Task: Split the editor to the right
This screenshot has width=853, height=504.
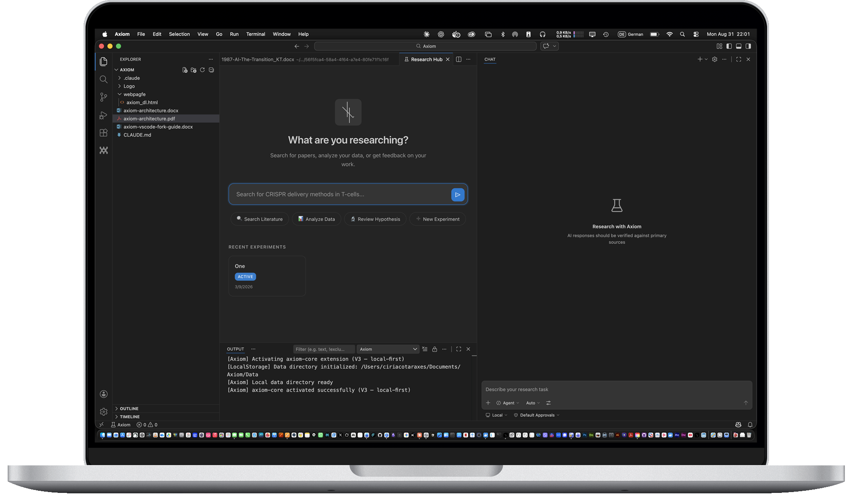Action: pyautogui.click(x=458, y=59)
